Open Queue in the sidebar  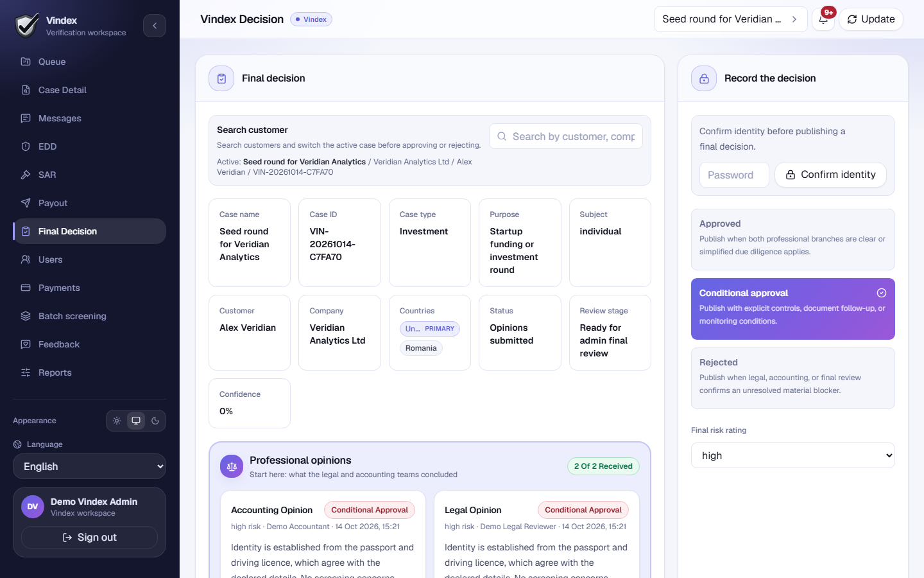pos(89,62)
